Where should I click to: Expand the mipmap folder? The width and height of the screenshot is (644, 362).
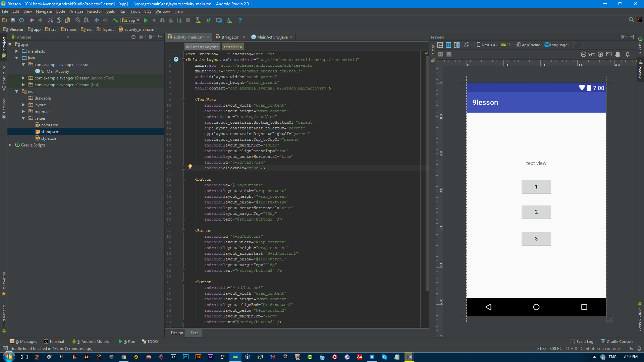[23, 112]
